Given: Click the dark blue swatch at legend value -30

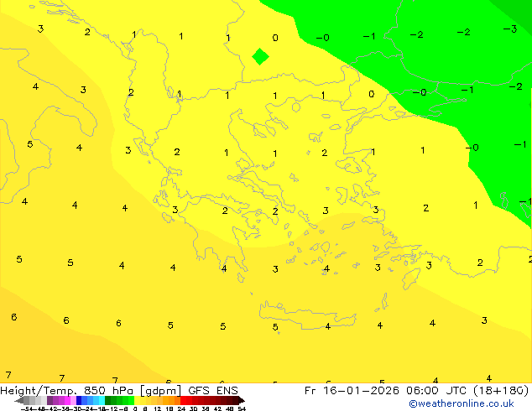Looking at the screenshot, I should [79, 400].
